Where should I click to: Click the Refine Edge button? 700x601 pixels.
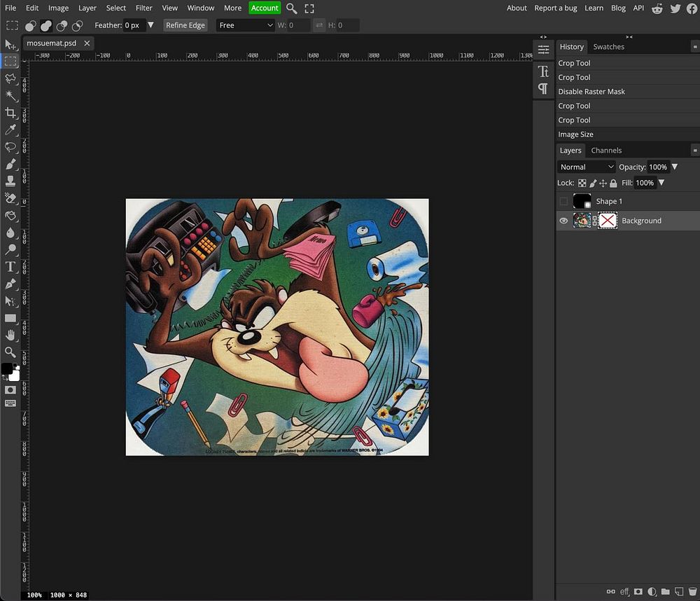point(185,25)
